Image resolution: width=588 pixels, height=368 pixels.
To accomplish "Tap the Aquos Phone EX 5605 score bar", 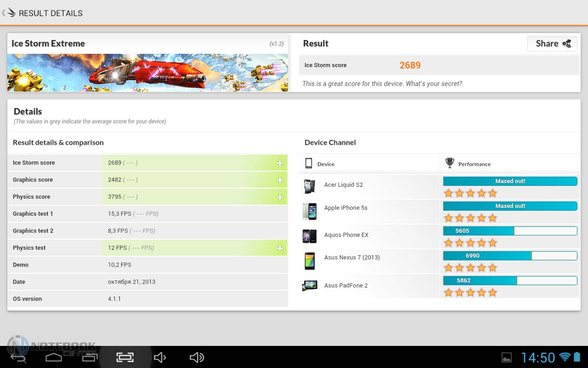I will pos(510,231).
